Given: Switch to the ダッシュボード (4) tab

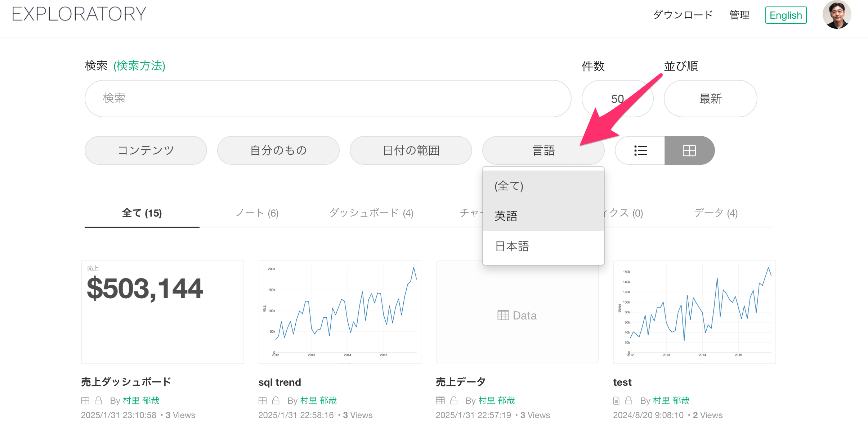Looking at the screenshot, I should tap(371, 213).
